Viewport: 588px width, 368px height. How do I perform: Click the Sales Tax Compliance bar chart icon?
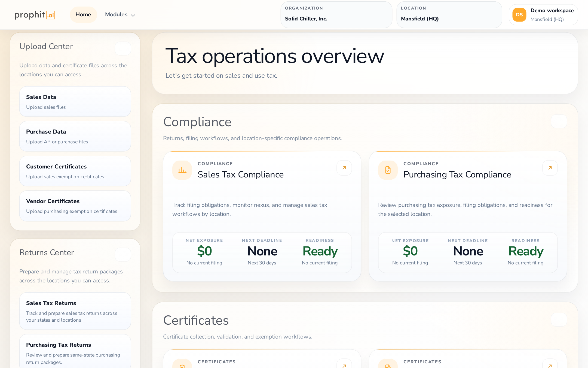pos(182,170)
